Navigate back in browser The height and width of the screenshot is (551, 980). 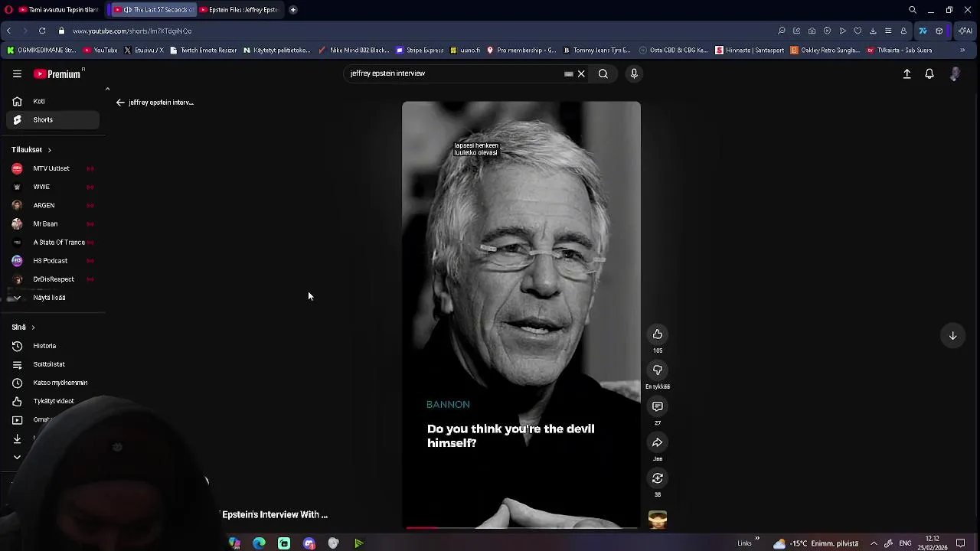[8, 31]
